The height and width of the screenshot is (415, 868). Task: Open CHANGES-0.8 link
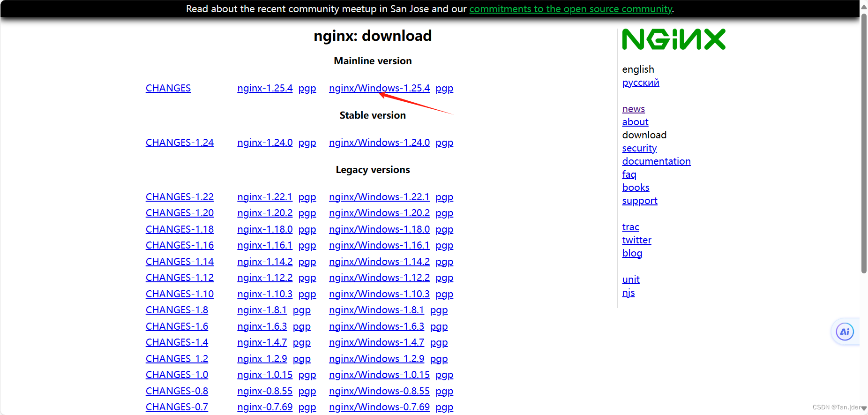177,391
